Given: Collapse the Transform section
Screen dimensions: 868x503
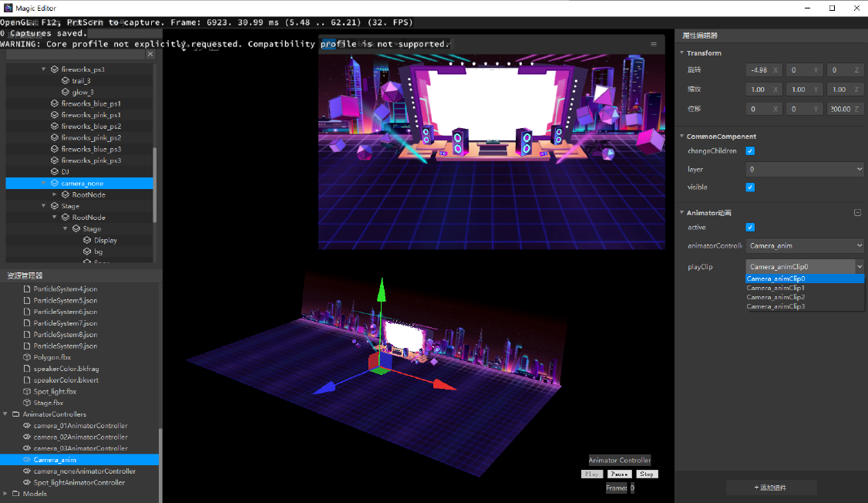Looking at the screenshot, I should click(681, 53).
